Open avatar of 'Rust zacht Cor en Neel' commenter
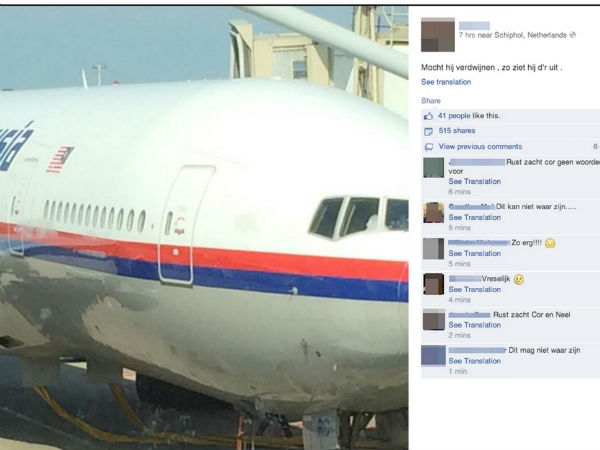The width and height of the screenshot is (600, 450). tap(434, 320)
